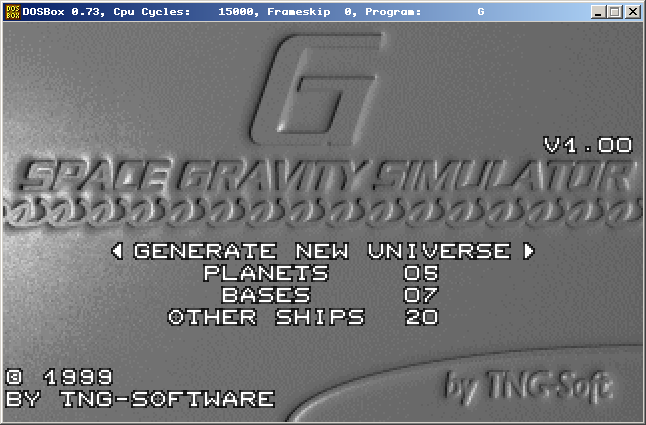This screenshot has width=646, height=425.
Task: Select the Generate New Universe menu option
Action: tap(322, 251)
